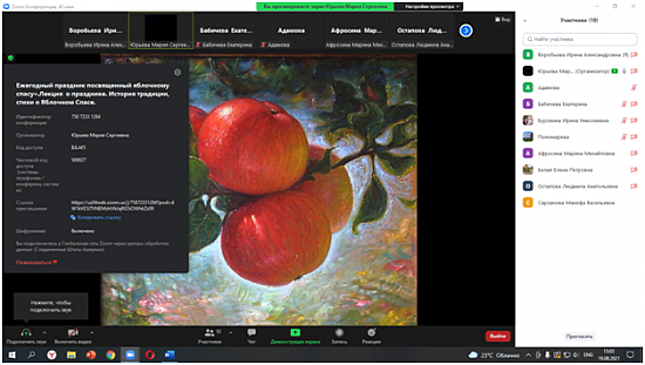Viewport: 645px width, 365px height.
Task: Click the Юрьева Мария Сергеевна organizer value
Action: pyautogui.click(x=100, y=135)
